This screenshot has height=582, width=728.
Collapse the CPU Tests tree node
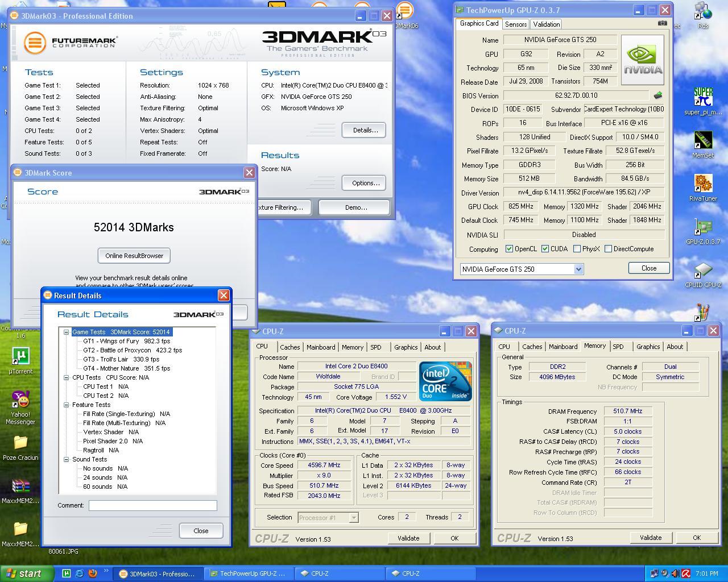(x=66, y=377)
